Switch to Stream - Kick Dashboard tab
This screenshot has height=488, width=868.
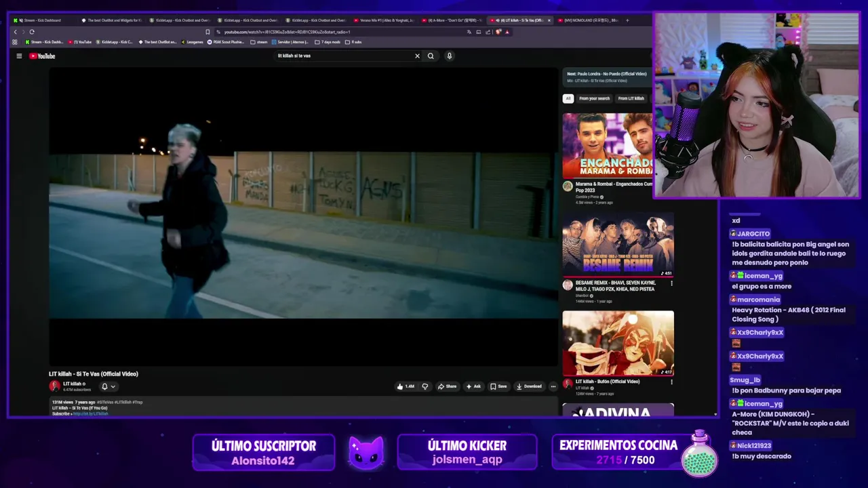pos(41,20)
